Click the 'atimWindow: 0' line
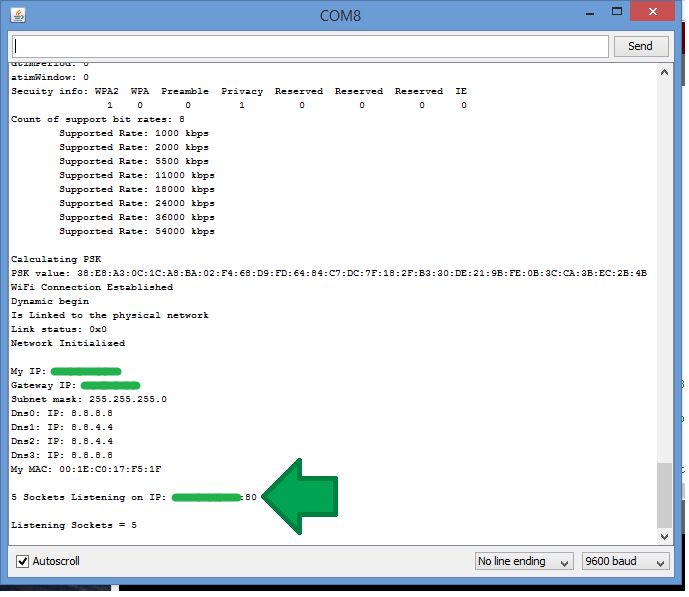This screenshot has height=597, width=689. point(50,77)
